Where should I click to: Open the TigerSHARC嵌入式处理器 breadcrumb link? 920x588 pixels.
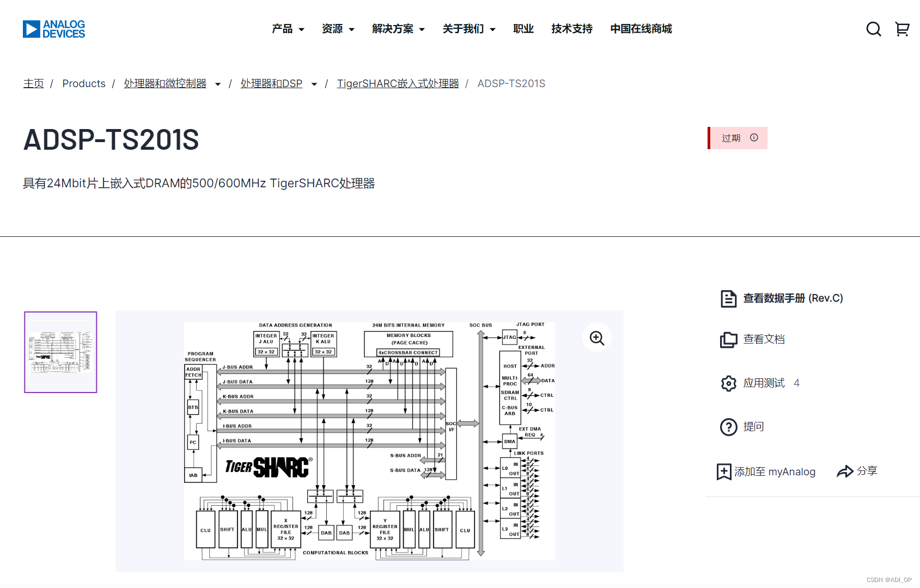point(398,83)
